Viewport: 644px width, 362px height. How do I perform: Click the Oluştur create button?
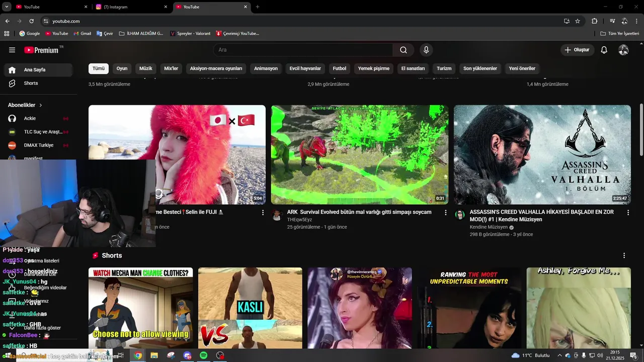pos(577,50)
